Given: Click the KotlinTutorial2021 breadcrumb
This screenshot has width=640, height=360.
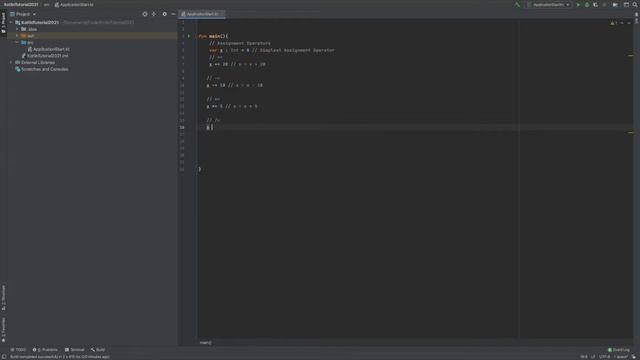Looking at the screenshot, I should point(21,5).
